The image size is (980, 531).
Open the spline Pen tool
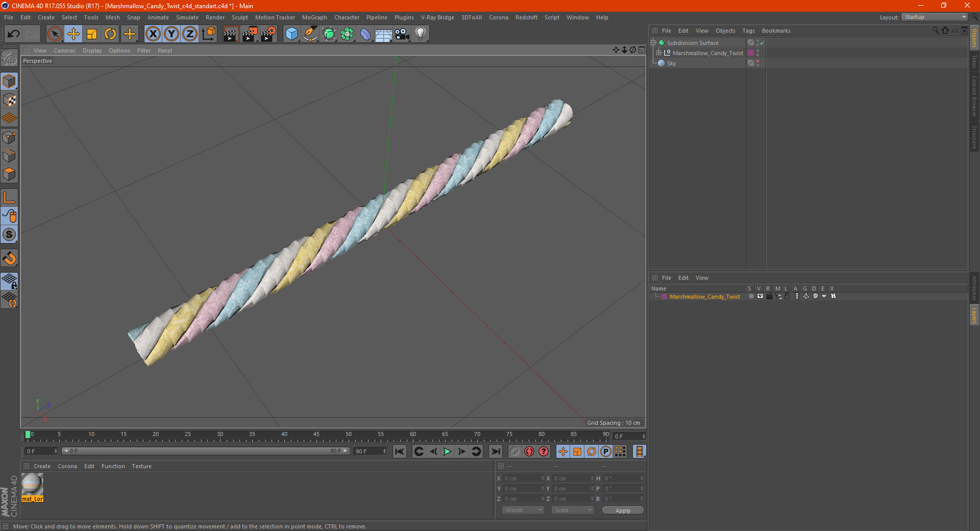tap(310, 34)
